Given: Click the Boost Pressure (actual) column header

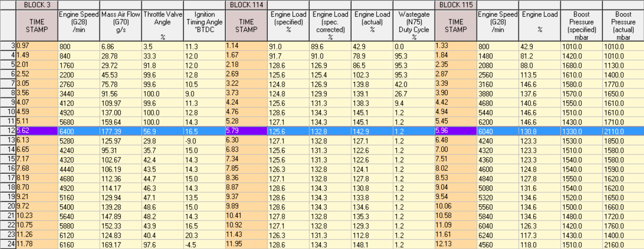Looking at the screenshot, I should click(623, 26).
